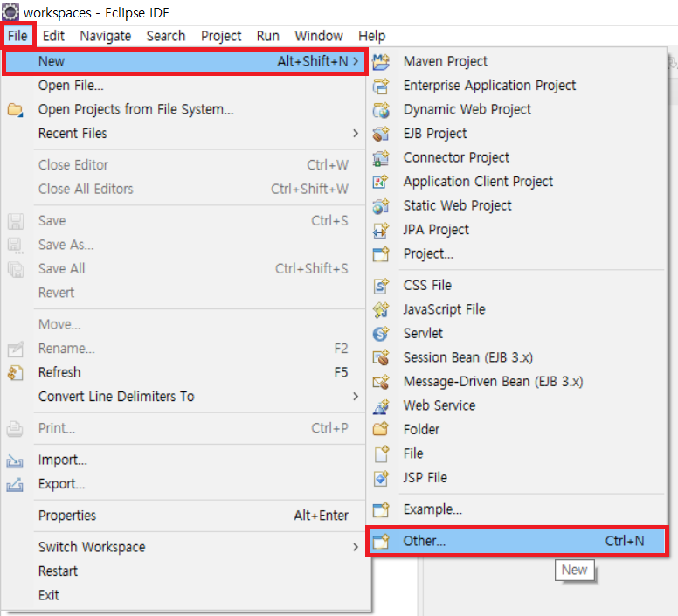Screen dimensions: 678x616
Task: Select Session Bean (EJB 3.x) text
Action: pos(467,357)
